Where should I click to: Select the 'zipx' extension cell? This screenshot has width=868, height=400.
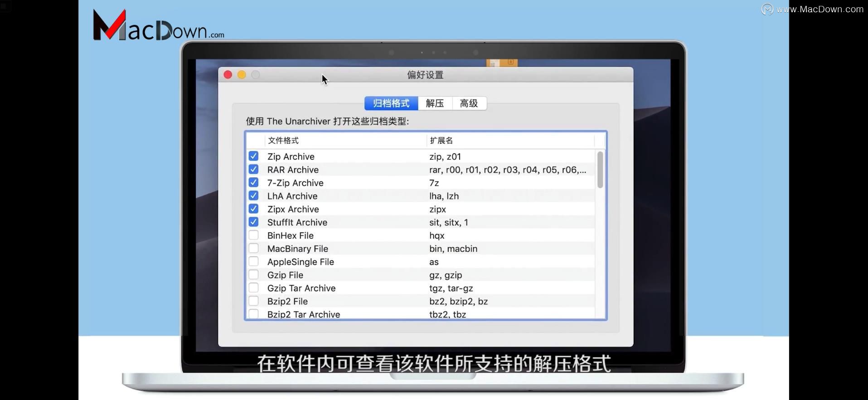pyautogui.click(x=438, y=209)
